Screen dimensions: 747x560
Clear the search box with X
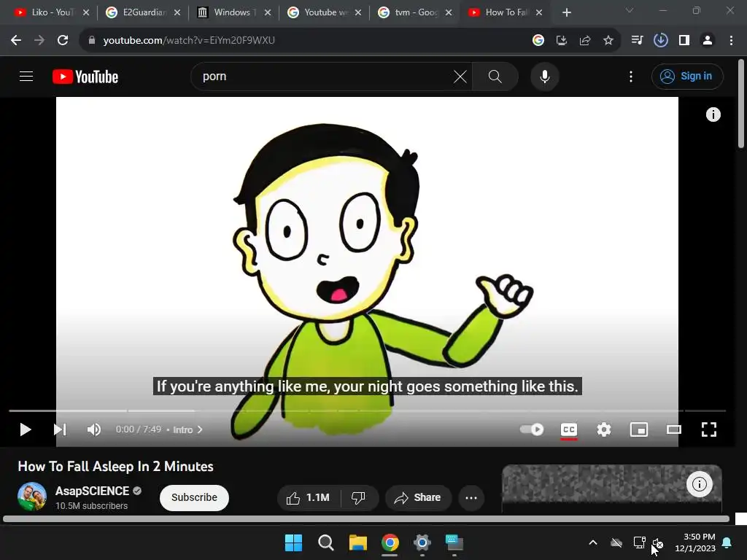[x=460, y=77]
